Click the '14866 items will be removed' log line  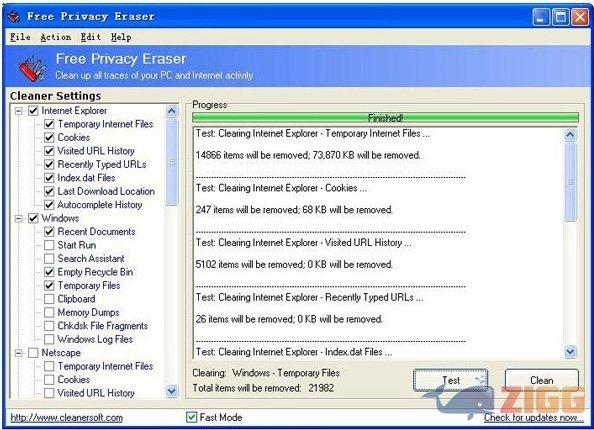pyautogui.click(x=308, y=155)
